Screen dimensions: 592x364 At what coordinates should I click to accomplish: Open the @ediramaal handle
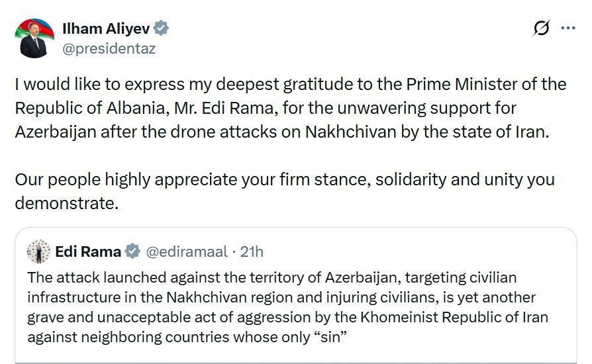[186, 251]
